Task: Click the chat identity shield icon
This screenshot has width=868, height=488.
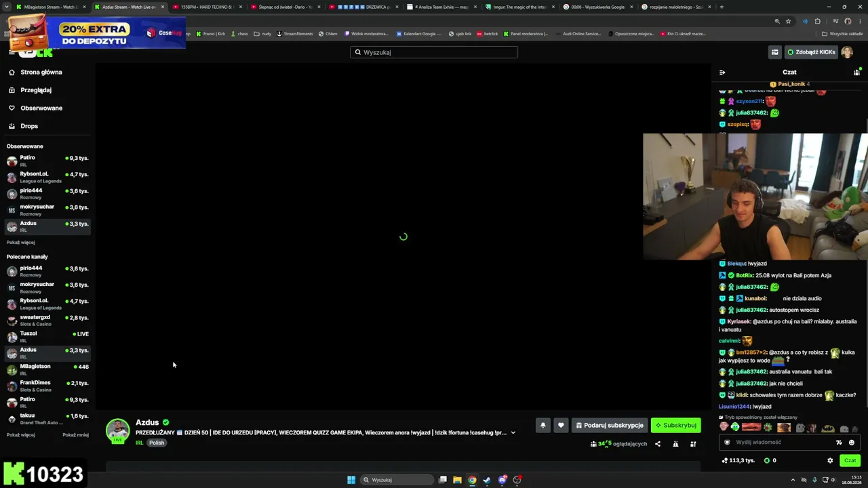Action: (728, 443)
